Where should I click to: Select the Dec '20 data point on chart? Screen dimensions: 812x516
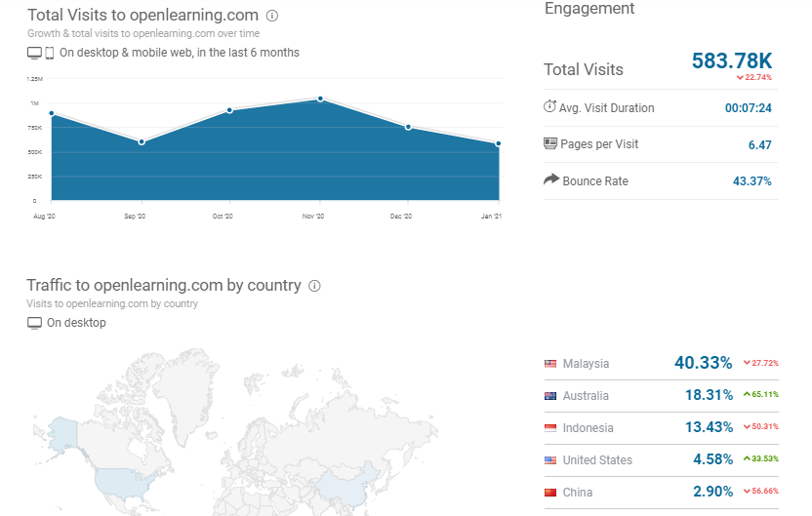tap(409, 127)
